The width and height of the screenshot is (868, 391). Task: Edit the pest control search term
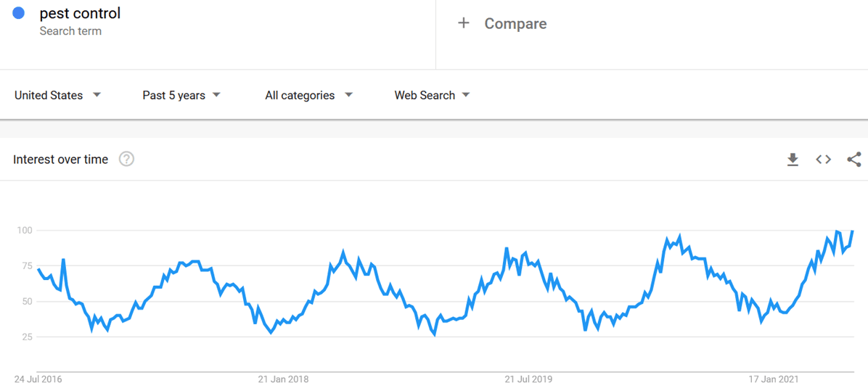pos(80,13)
